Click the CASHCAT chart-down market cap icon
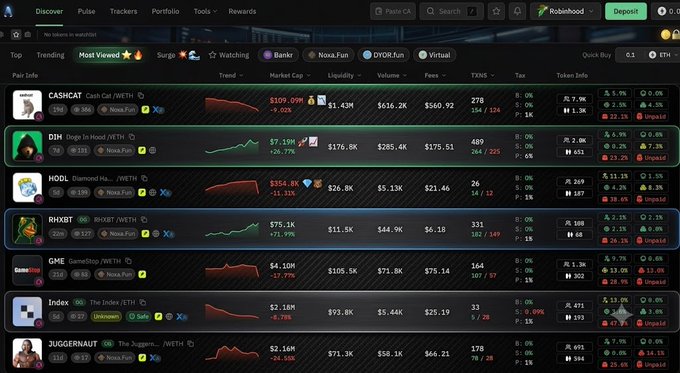The height and width of the screenshot is (373, 680). [x=321, y=100]
